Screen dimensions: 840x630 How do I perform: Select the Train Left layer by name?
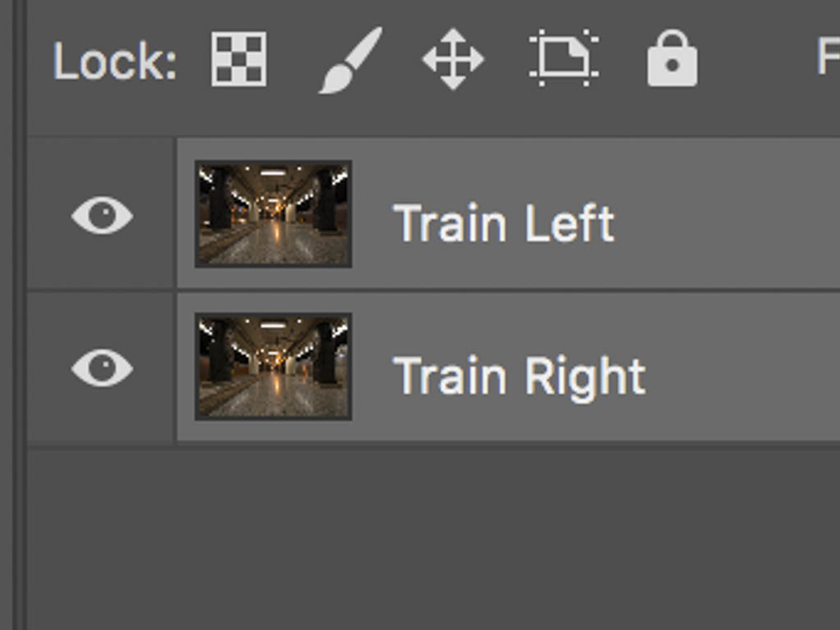[x=503, y=223]
